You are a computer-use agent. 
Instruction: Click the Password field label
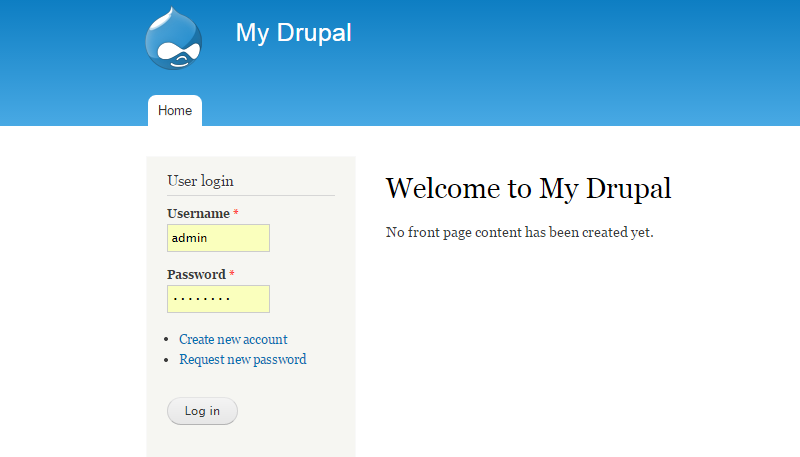[196, 275]
